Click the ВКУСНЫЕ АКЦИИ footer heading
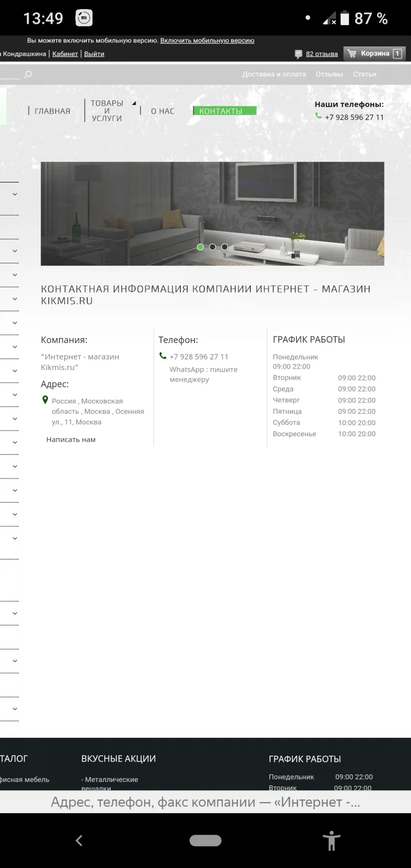 119,759
